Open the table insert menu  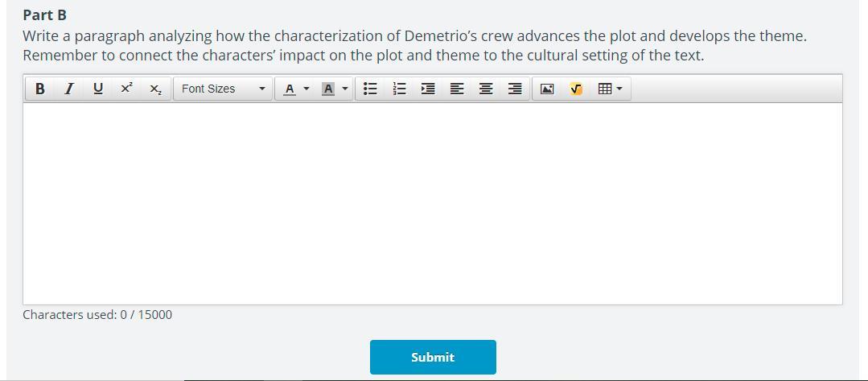611,89
